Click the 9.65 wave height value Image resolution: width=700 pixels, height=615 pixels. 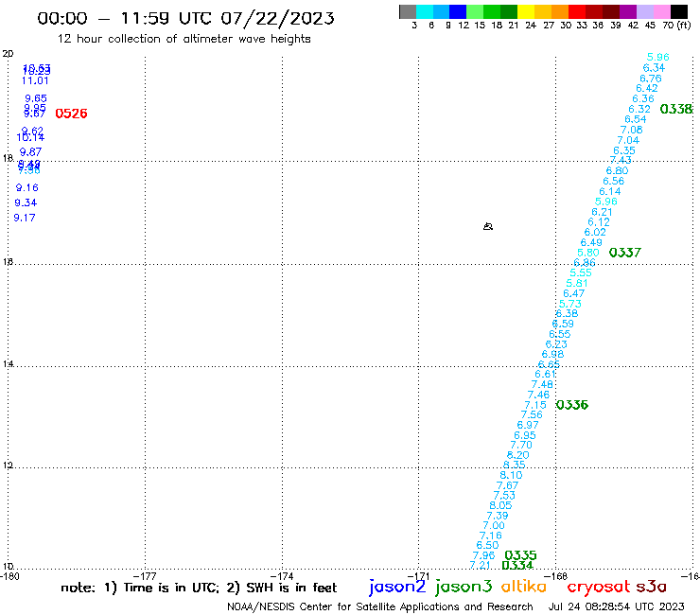36,98
